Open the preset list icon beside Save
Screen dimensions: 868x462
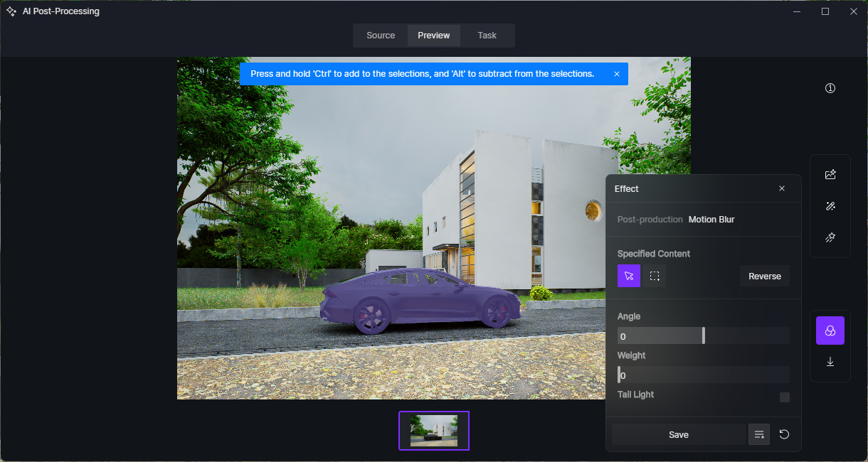point(759,434)
